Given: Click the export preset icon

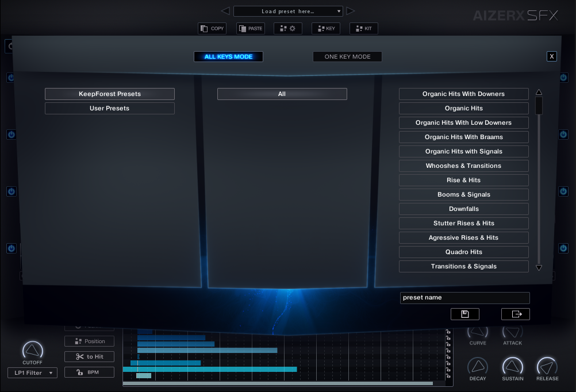Looking at the screenshot, I should (x=516, y=314).
